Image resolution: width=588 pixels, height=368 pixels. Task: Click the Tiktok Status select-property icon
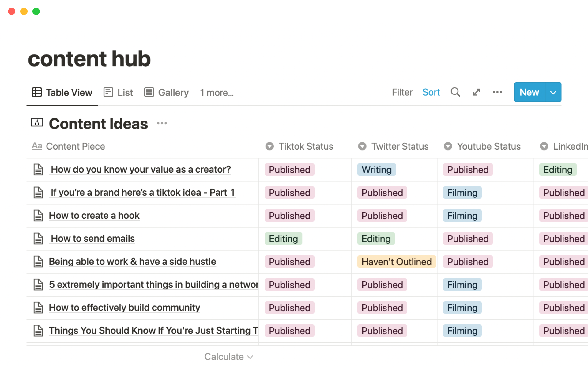coord(269,146)
